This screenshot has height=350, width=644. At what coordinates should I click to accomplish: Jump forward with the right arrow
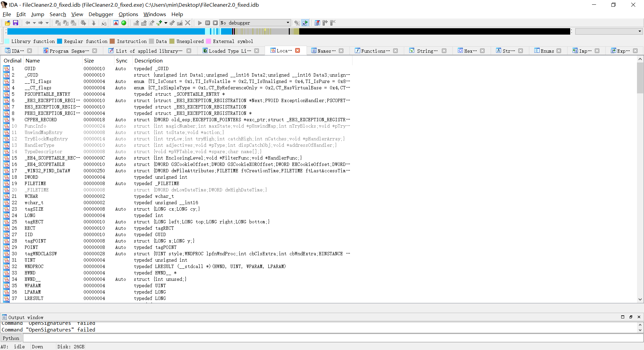(41, 23)
